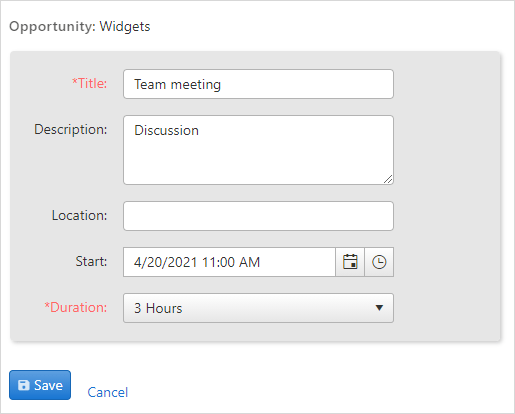
Task: Click the red *Title: label
Action: [90, 83]
